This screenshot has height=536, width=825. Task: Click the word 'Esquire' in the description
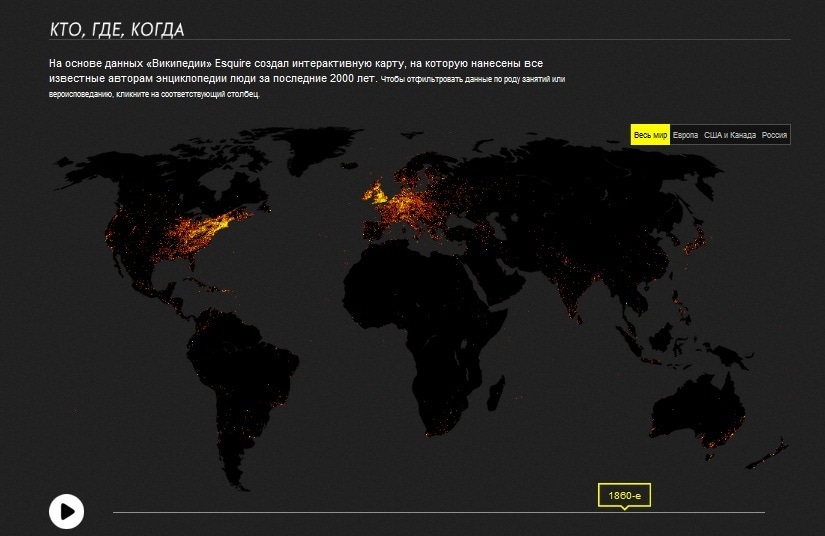click(x=234, y=63)
